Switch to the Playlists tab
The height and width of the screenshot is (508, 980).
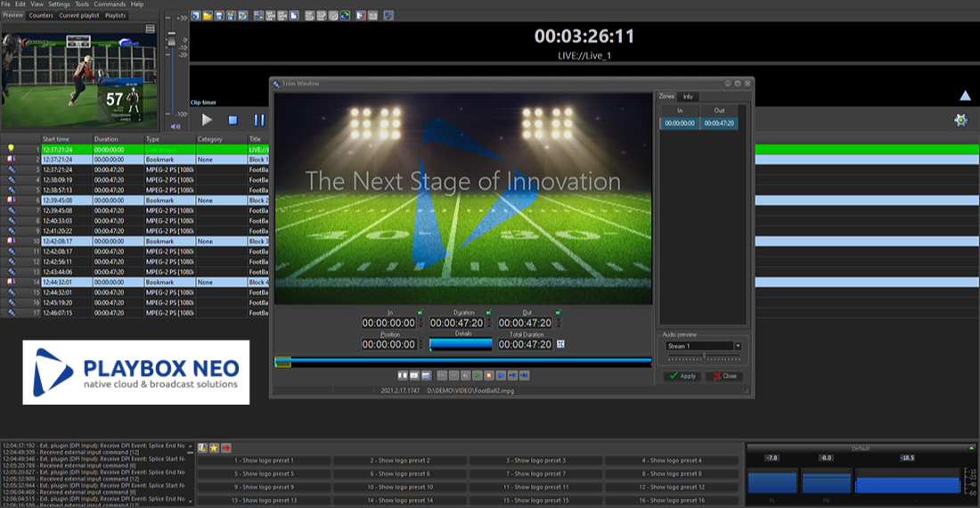(x=116, y=16)
